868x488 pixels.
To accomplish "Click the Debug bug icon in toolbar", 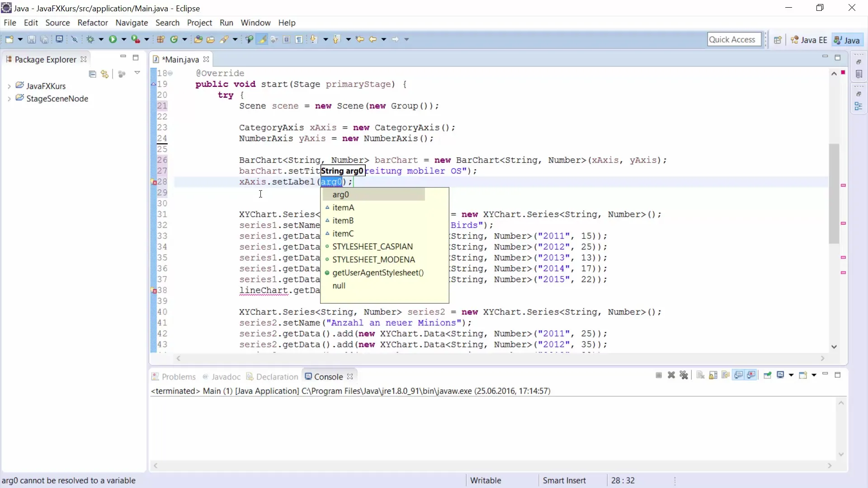I will pos(90,40).
